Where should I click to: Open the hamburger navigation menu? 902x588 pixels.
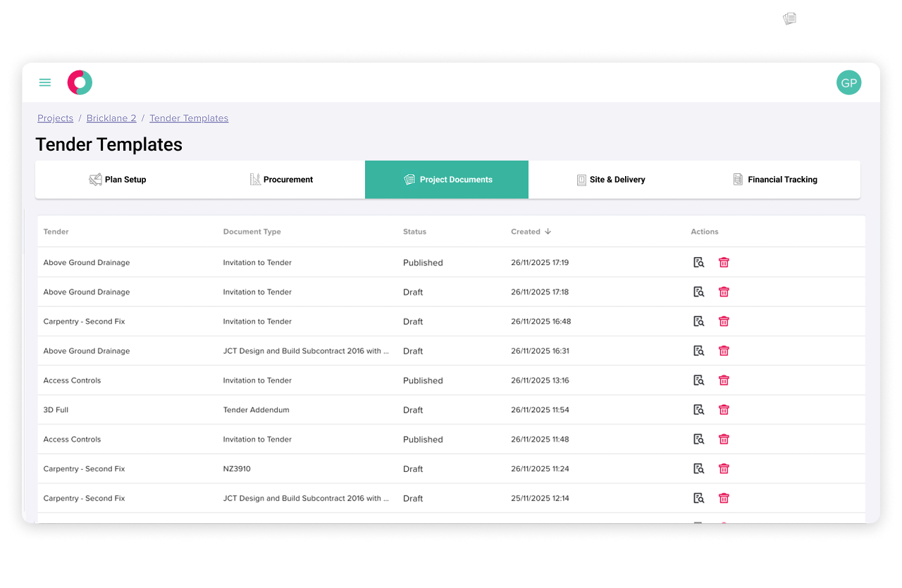pyautogui.click(x=44, y=82)
